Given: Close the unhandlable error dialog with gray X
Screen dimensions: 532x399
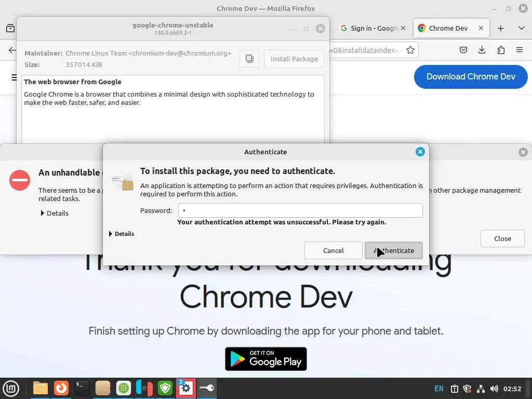Looking at the screenshot, I should point(523,152).
